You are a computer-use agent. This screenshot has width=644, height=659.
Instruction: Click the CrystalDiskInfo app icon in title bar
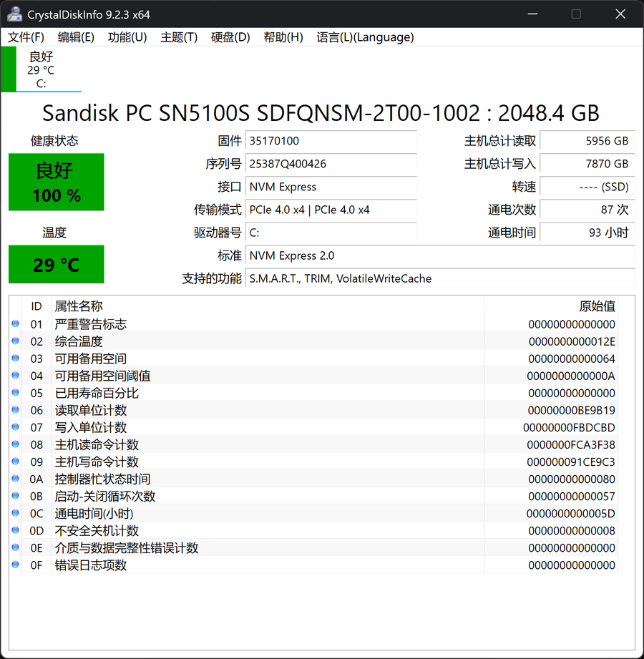(14, 14)
